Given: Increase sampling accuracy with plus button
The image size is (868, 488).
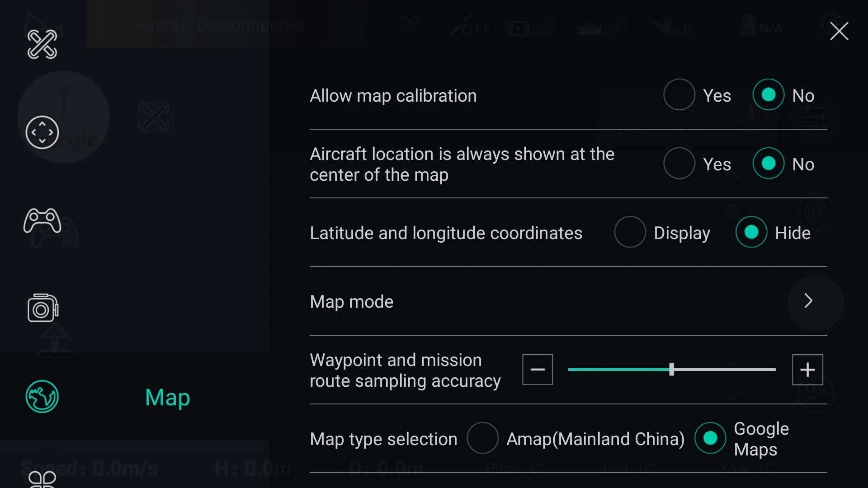Looking at the screenshot, I should click(807, 370).
